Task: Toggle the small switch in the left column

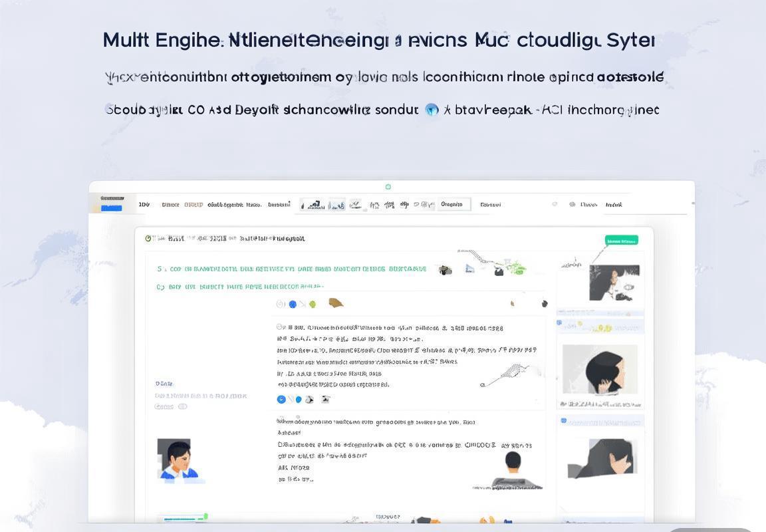Action: click(x=183, y=406)
